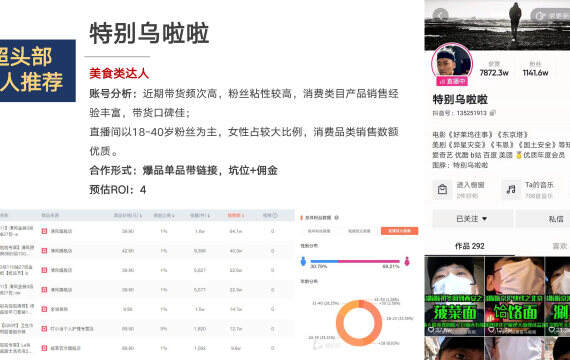Screen dimensions: 570x360
Task: Click the info icon on last column header
Action: (275, 215)
